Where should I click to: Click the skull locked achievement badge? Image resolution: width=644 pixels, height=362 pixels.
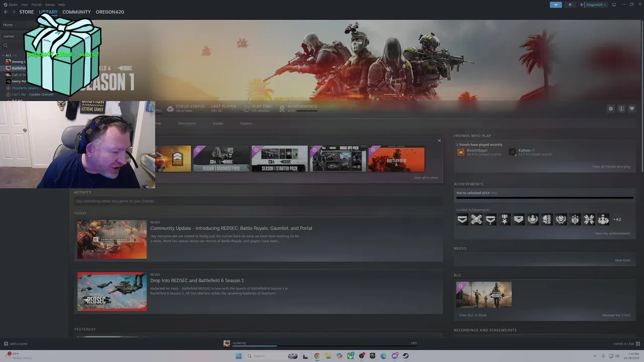(x=476, y=219)
